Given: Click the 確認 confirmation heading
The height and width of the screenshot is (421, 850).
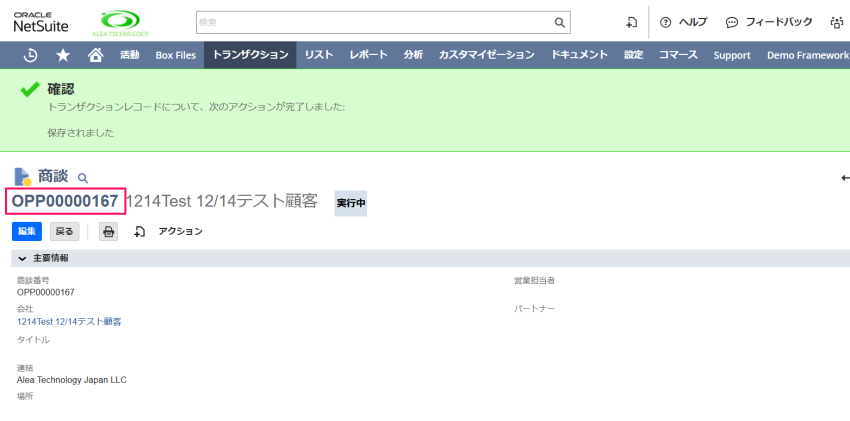Looking at the screenshot, I should (x=61, y=89).
